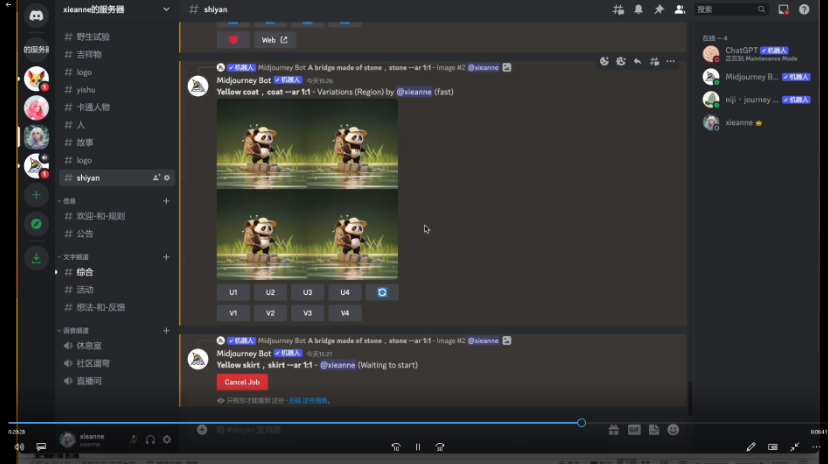Open more options ellipsis on message
Image resolution: width=828 pixels, height=464 pixels.
(x=671, y=61)
